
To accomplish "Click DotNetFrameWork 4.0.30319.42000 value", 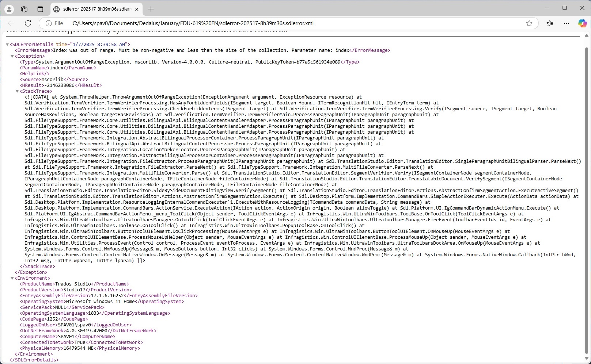I will click(87, 331).
